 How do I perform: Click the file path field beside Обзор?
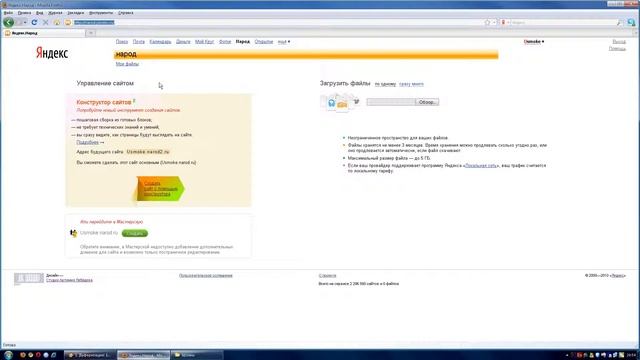tap(391, 102)
